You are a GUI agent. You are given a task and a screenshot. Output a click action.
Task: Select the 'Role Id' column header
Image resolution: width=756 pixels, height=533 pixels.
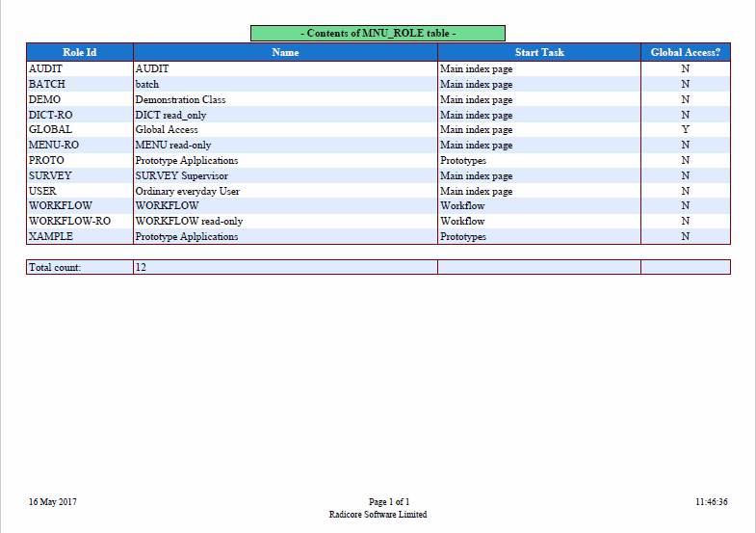pos(79,52)
